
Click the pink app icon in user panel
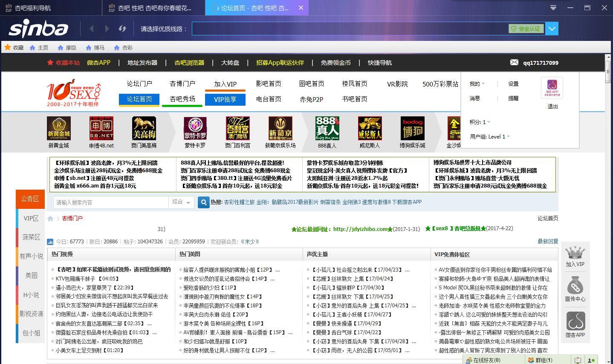[x=552, y=88]
